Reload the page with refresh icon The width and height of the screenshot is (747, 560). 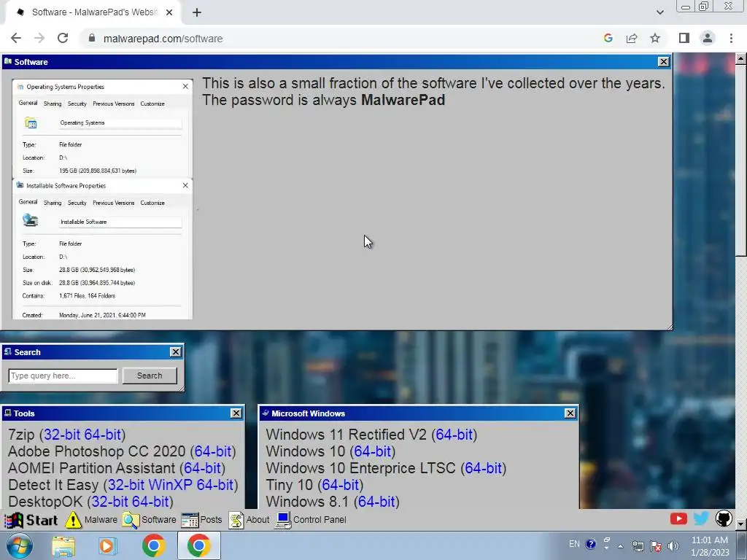click(x=63, y=39)
